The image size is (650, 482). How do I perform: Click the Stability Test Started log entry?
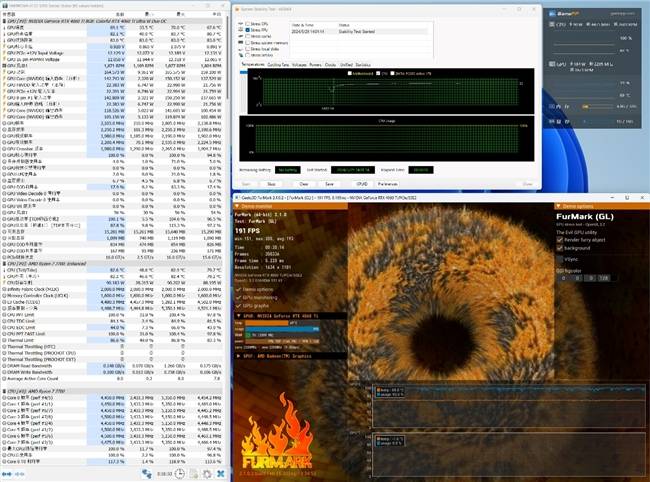pyautogui.click(x=357, y=31)
